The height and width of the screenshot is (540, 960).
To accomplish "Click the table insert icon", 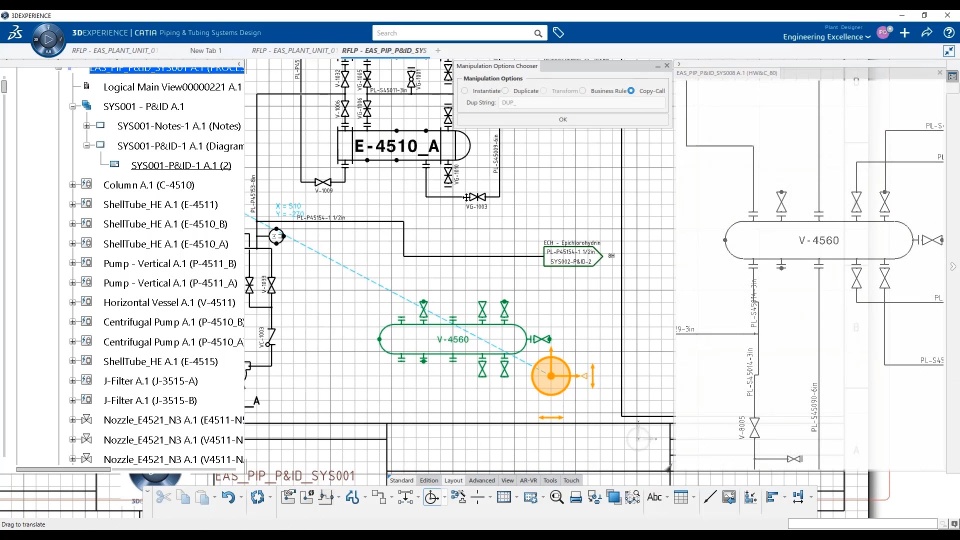I will 681,497.
